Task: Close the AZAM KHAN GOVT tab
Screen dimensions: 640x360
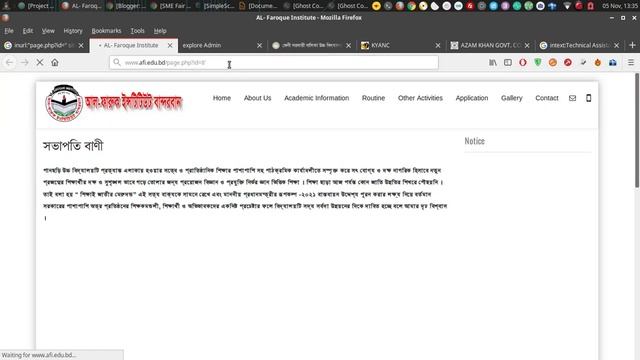Action: (x=527, y=45)
